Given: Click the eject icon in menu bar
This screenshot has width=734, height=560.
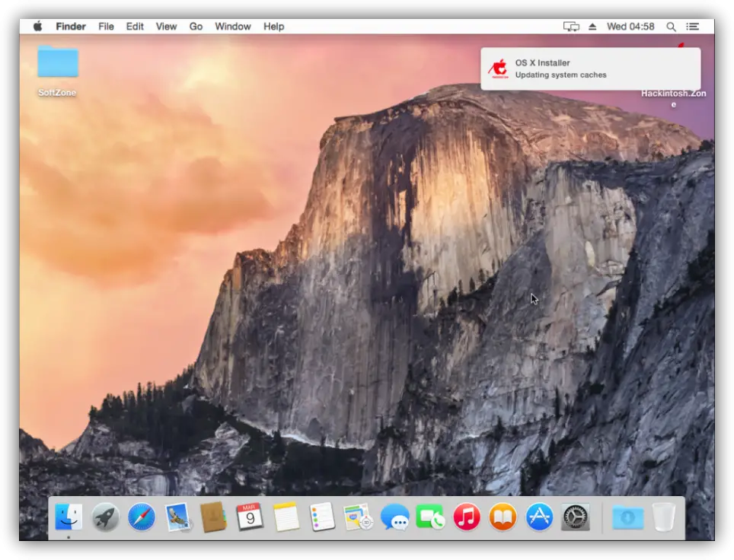Looking at the screenshot, I should click(x=592, y=27).
